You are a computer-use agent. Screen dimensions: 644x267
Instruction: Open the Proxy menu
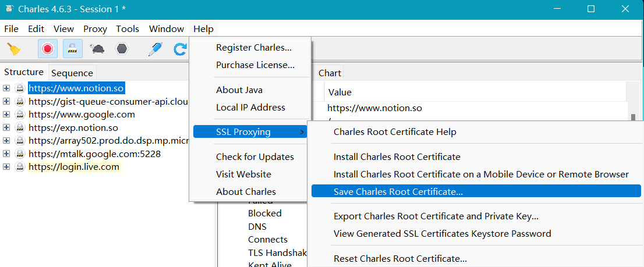click(95, 29)
